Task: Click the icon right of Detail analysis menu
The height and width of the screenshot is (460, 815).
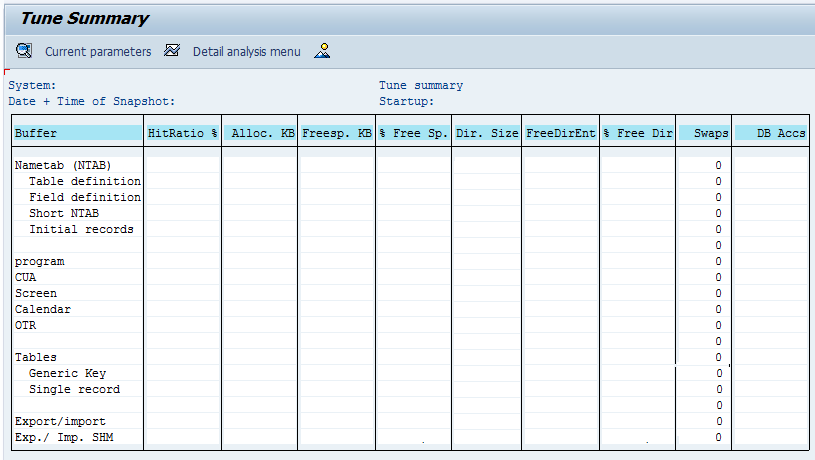Action: tap(322, 51)
